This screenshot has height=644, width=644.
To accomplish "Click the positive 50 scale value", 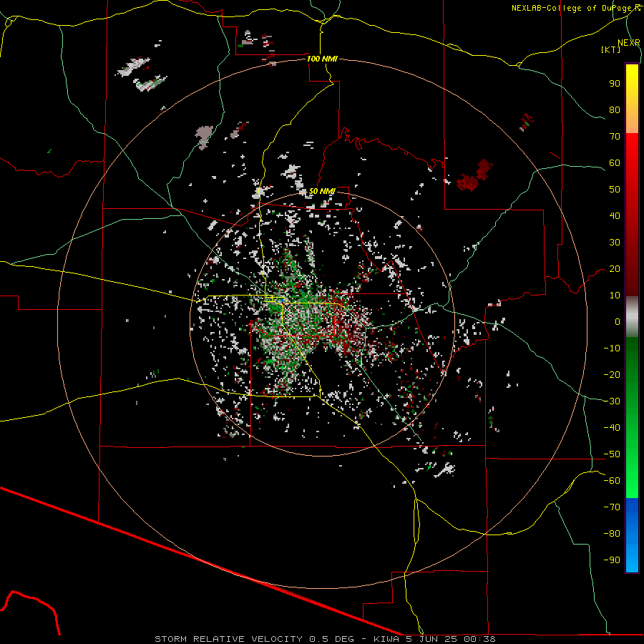I will 615,190.
